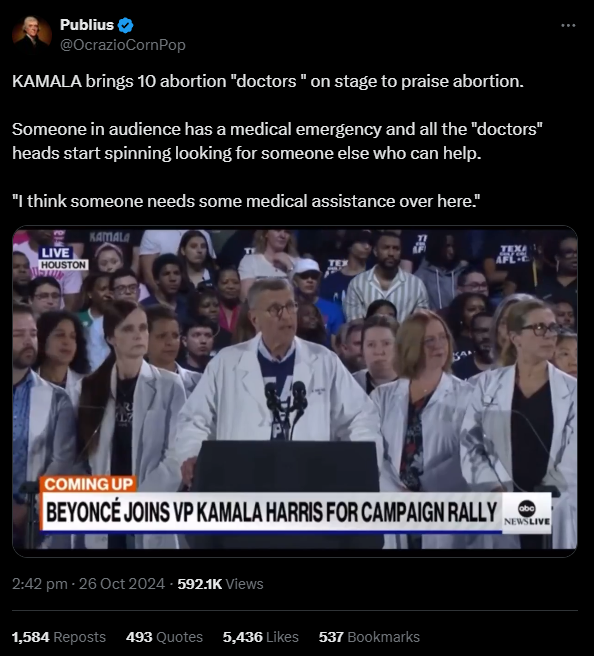The height and width of the screenshot is (656, 594).
Task: Click the first line mentioning KAMALA
Action: point(268,81)
